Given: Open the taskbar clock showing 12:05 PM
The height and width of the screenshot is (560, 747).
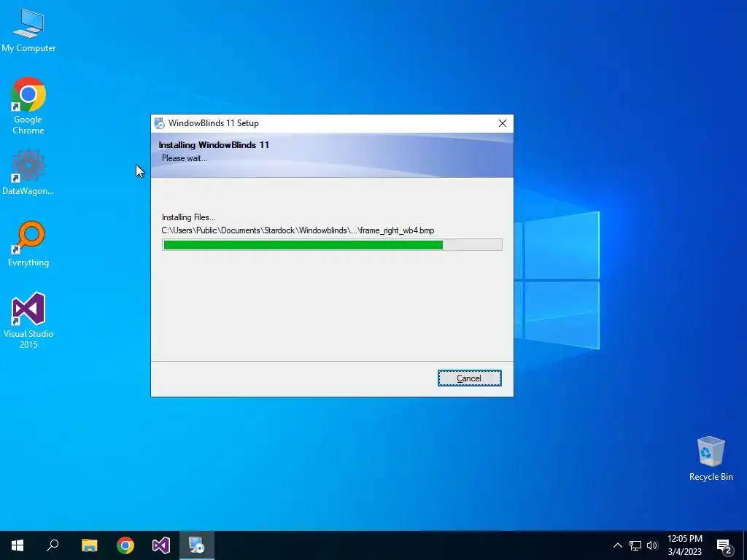Looking at the screenshot, I should pos(684,545).
